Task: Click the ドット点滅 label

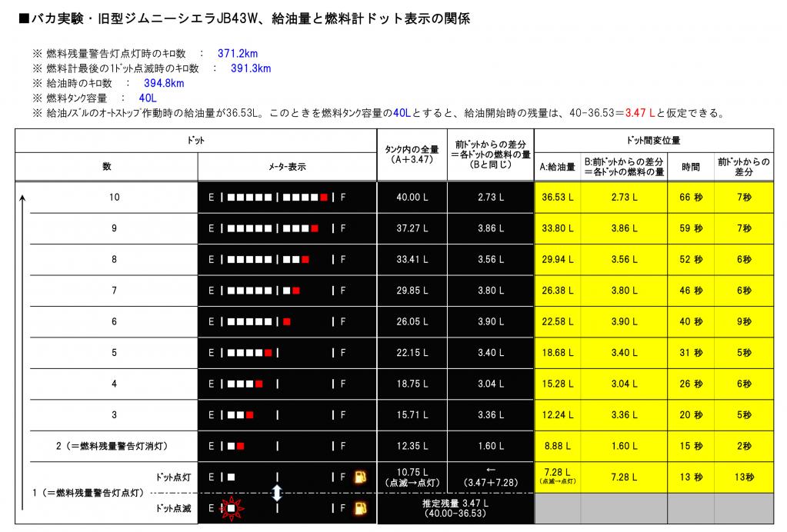Action: tap(173, 508)
